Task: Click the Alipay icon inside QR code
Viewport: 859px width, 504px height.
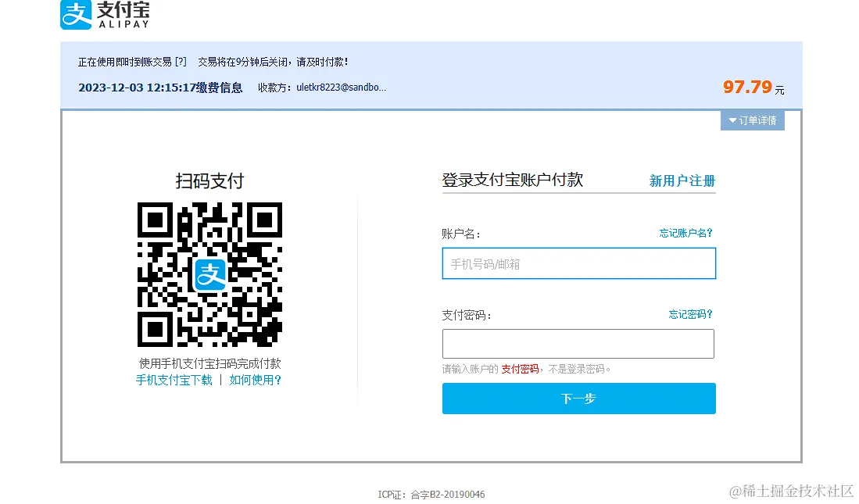Action: [209, 274]
